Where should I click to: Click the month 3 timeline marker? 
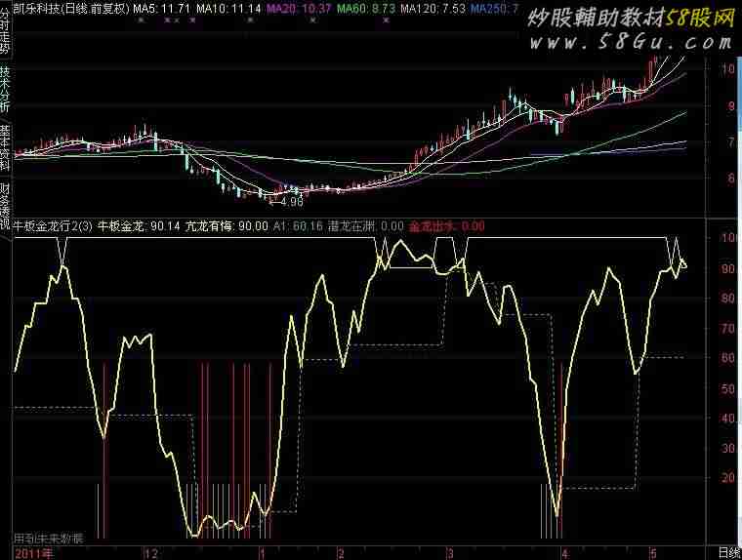point(451,553)
